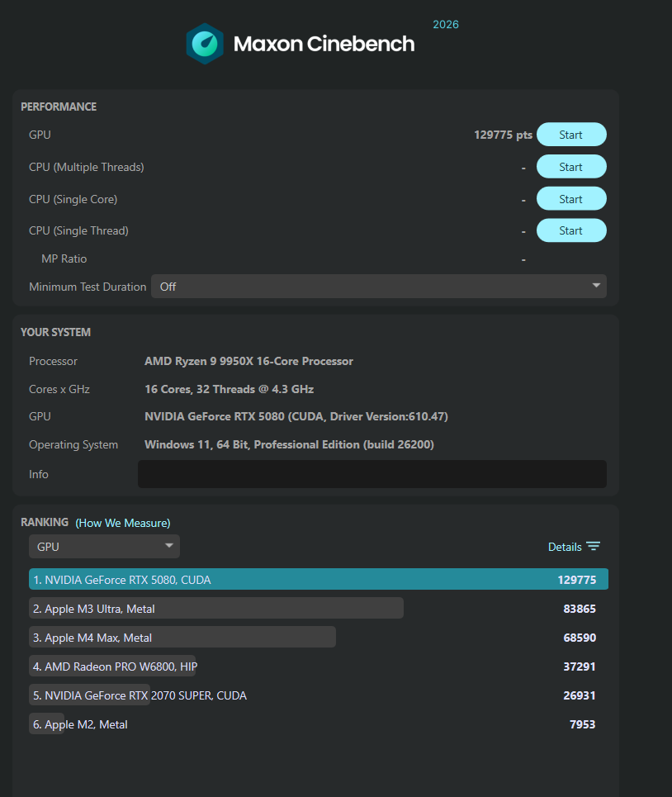Screen dimensions: 672x797
Task: Select the AMD Radeon PRO W6800 row
Action: tap(319, 667)
